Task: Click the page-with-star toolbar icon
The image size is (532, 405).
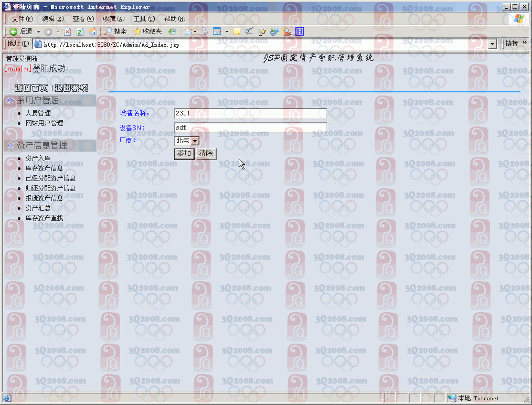Action: point(262,32)
